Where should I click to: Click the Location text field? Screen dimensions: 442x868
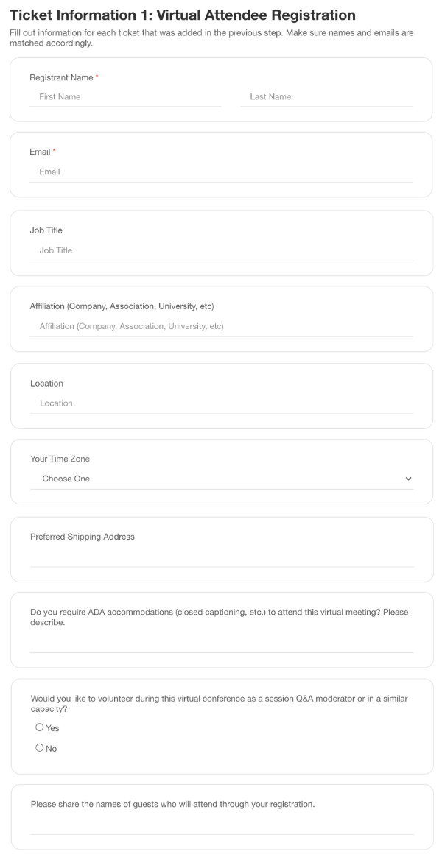point(221,403)
